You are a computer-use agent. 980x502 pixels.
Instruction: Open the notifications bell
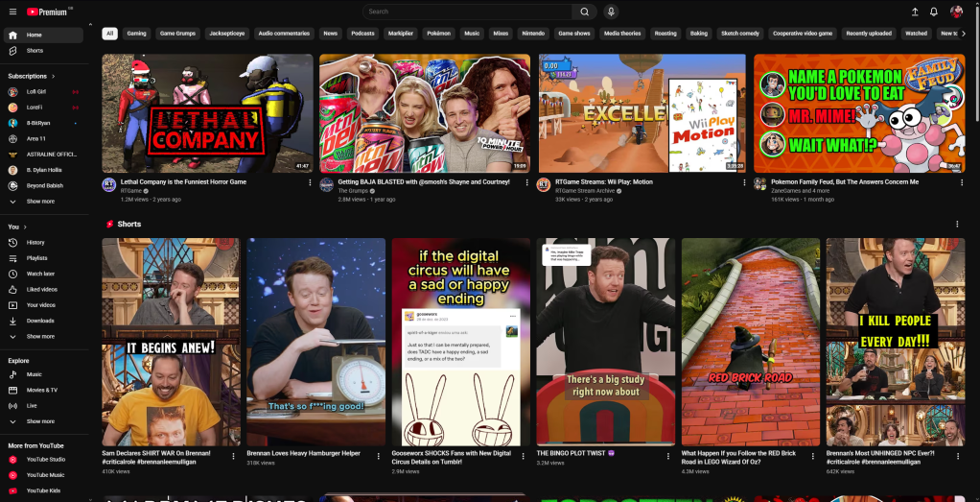point(934,12)
